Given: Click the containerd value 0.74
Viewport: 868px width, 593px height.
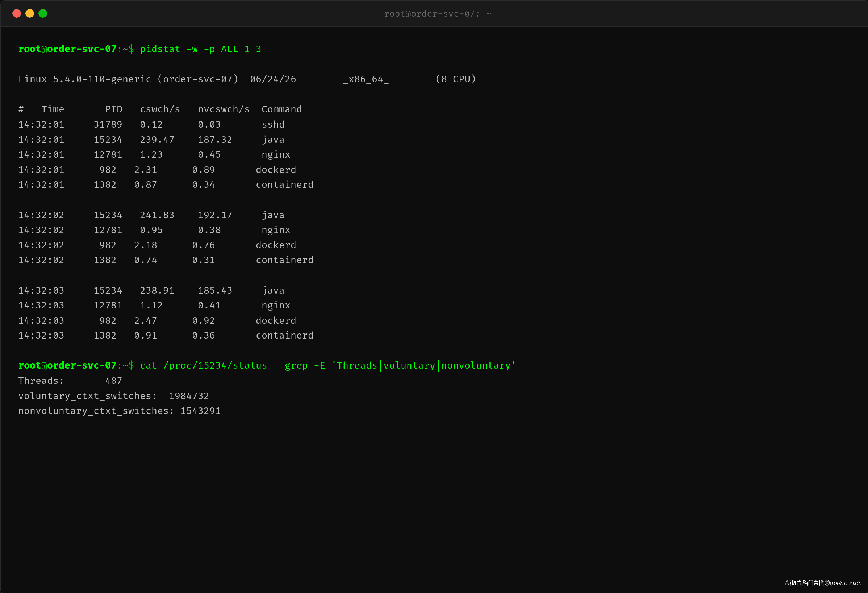Looking at the screenshot, I should click(x=146, y=261).
